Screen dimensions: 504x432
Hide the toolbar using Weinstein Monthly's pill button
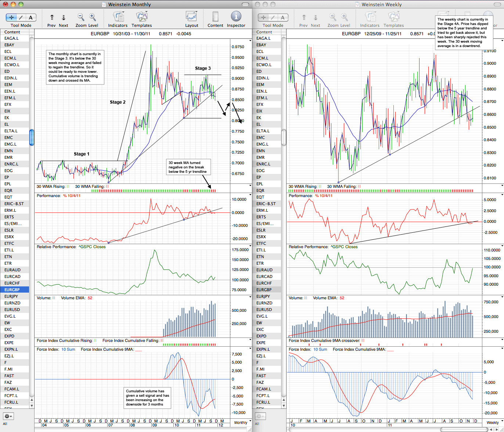tap(245, 4)
